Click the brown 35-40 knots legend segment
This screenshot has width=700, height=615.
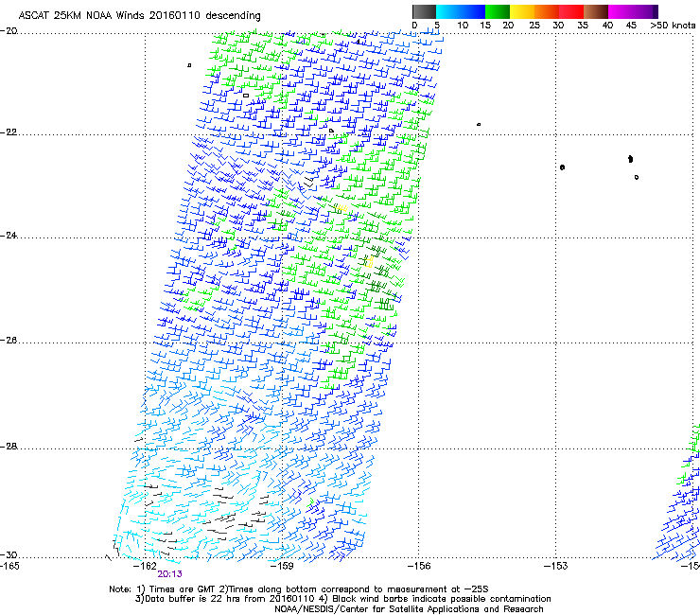(596, 11)
